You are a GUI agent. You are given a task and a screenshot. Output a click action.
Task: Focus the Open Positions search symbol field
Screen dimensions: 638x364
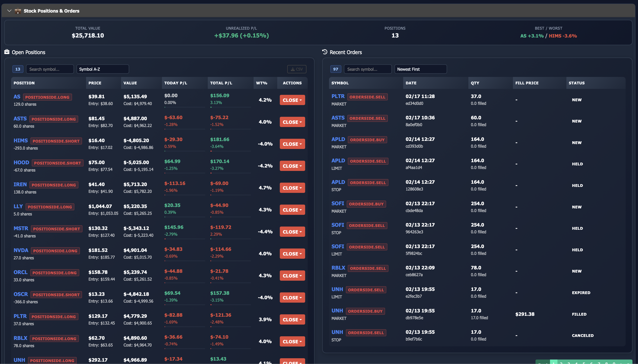(x=50, y=69)
